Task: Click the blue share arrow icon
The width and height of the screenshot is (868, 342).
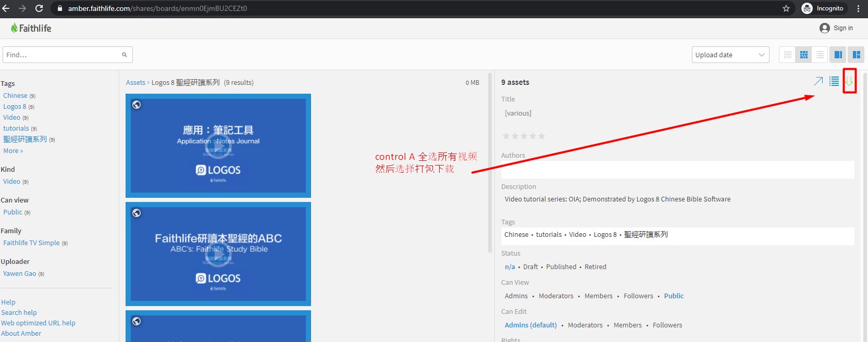Action: [x=819, y=82]
